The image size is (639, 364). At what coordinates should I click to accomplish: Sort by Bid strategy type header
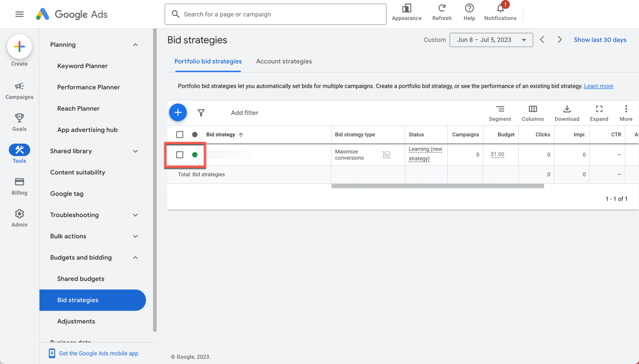[x=355, y=135]
